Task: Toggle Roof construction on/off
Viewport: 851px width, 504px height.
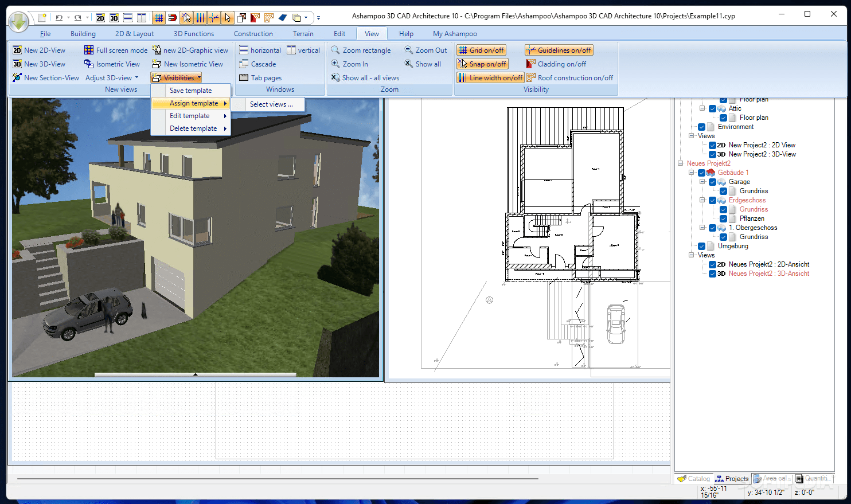Action: tap(570, 78)
